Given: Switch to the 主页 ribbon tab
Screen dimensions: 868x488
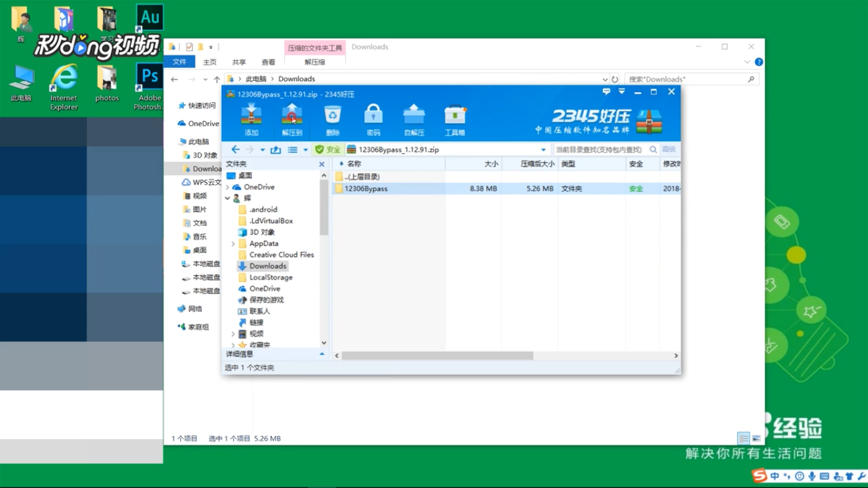Looking at the screenshot, I should 210,62.
